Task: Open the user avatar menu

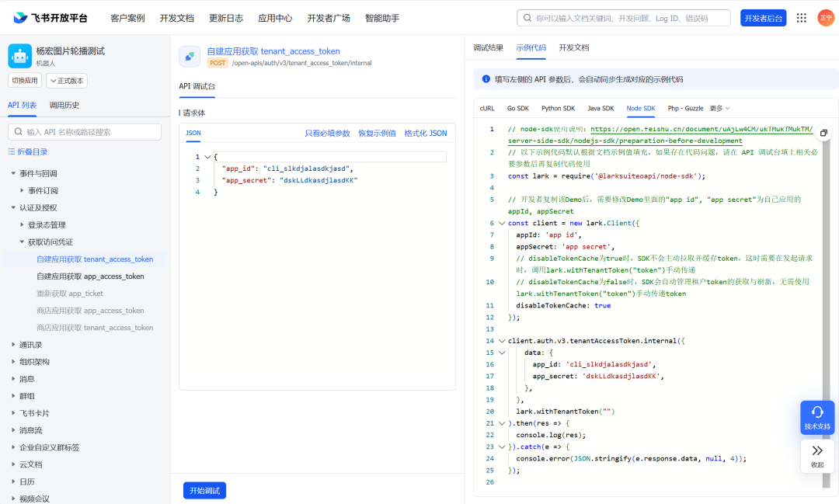Action: click(825, 18)
